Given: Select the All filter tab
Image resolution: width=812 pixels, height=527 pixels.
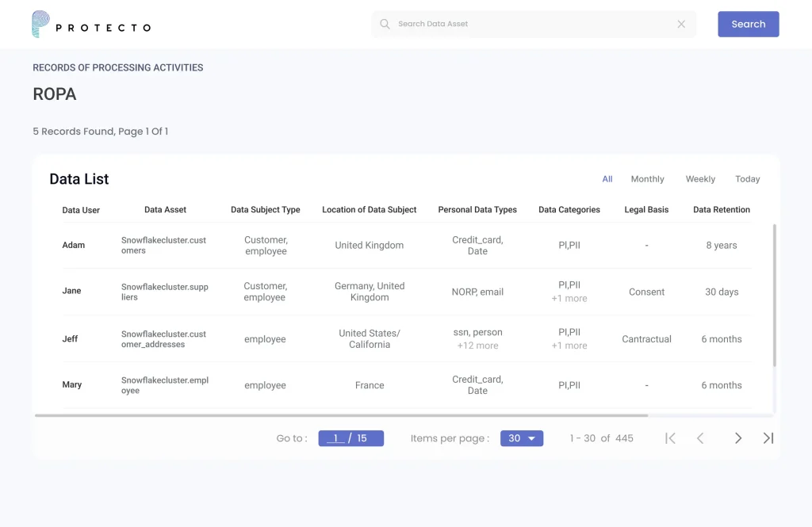Looking at the screenshot, I should [607, 179].
